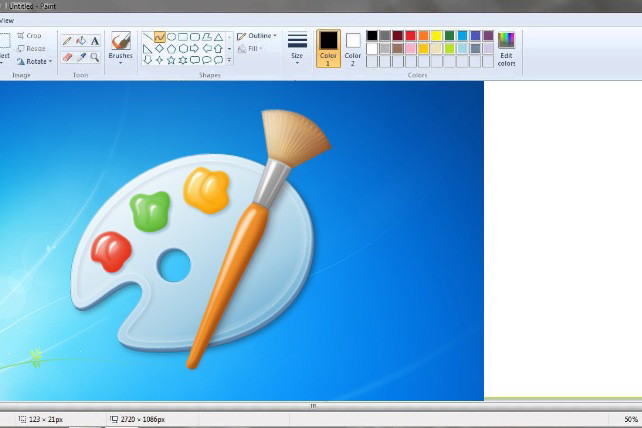642x428 pixels.
Task: Pick the green color swatch
Action: (450, 36)
